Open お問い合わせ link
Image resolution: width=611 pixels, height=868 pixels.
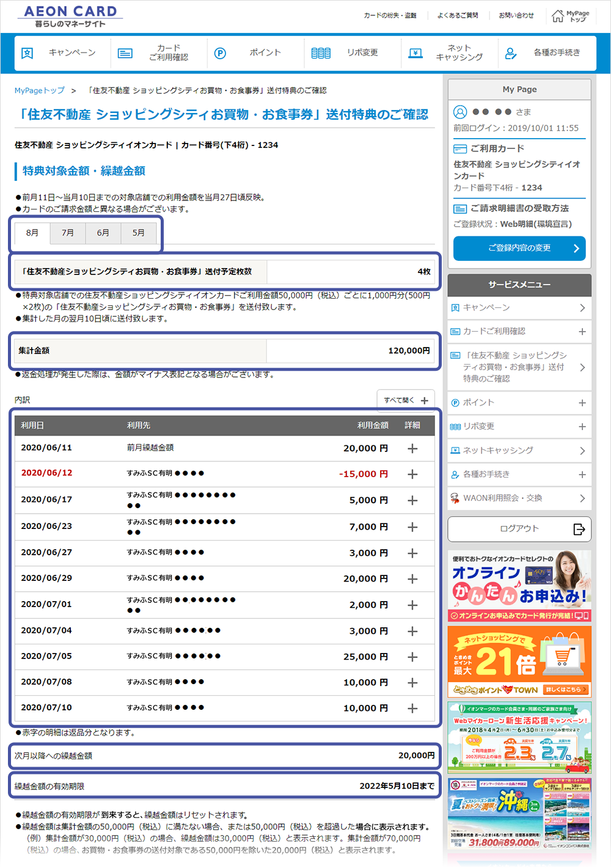pyautogui.click(x=516, y=15)
